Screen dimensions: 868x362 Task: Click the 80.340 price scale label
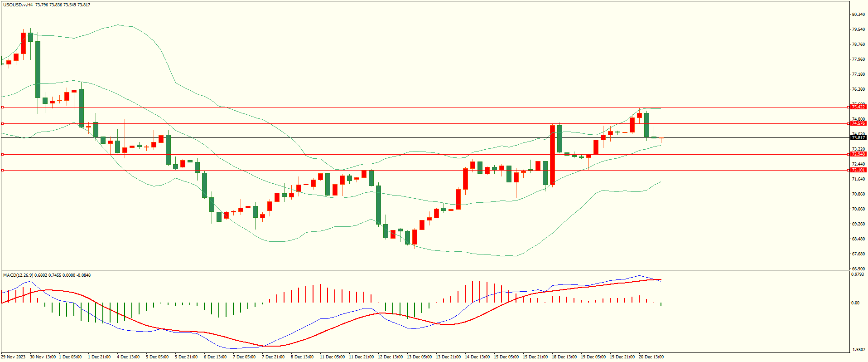click(858, 15)
